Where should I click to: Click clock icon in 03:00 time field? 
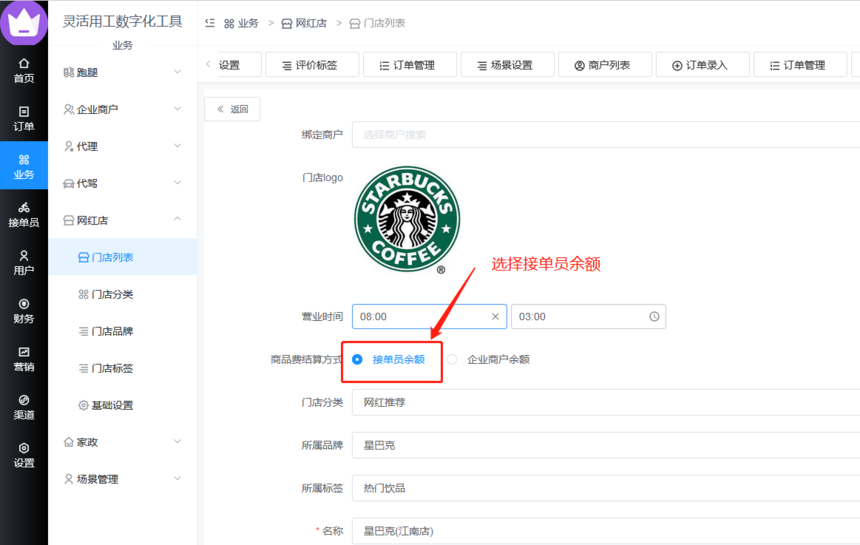(654, 316)
